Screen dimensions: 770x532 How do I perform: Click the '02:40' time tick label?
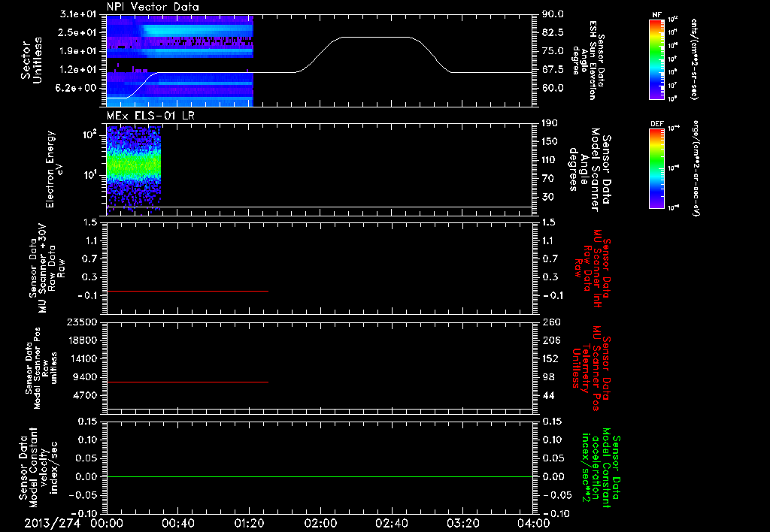click(391, 523)
